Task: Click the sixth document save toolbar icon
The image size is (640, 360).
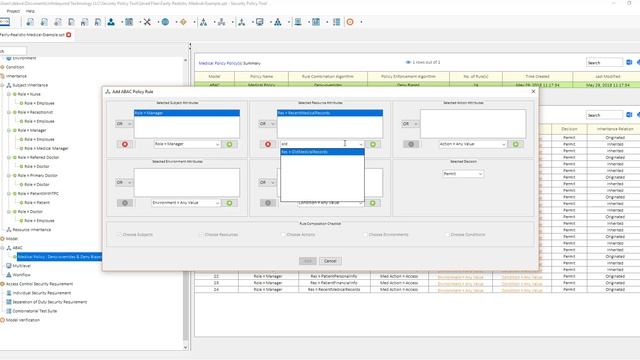Action: (x=98, y=22)
